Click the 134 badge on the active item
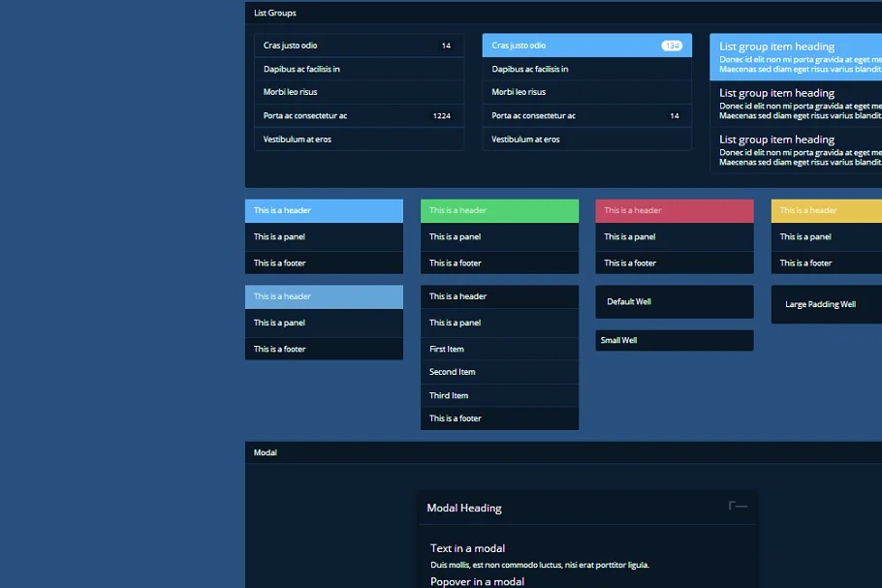 [x=671, y=46]
